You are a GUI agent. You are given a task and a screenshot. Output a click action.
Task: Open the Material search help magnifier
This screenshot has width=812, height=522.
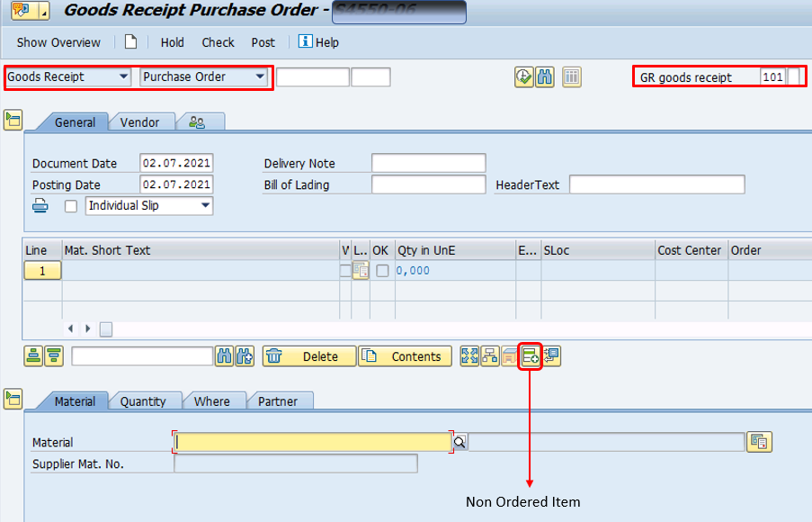460,442
